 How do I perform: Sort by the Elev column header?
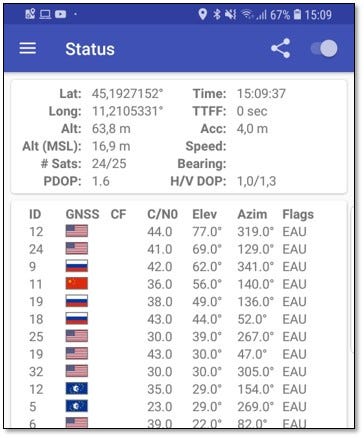(205, 214)
